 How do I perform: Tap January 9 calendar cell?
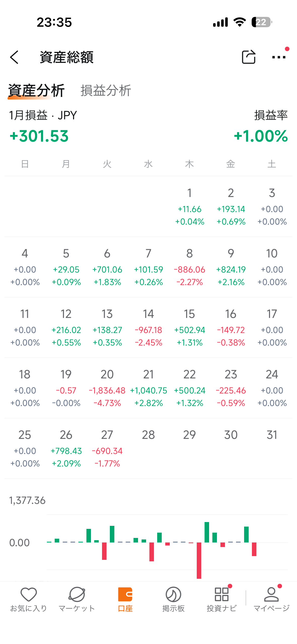[231, 267]
